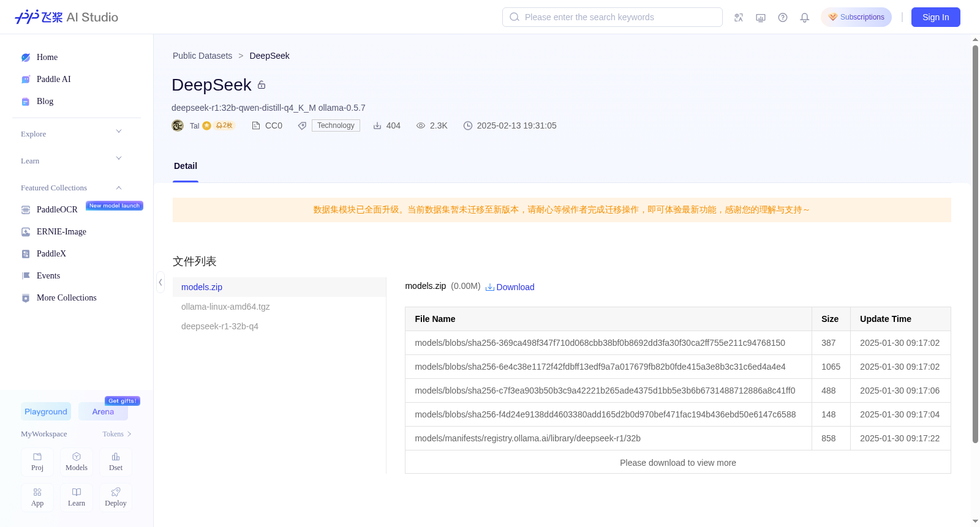The height and width of the screenshot is (527, 980).
Task: Click the sha256-6e4c38e1 blob file name
Action: pos(600,367)
